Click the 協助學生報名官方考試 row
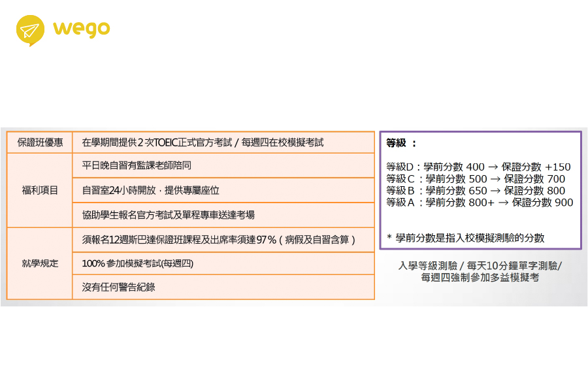This screenshot has height=392, width=588. coord(169,215)
